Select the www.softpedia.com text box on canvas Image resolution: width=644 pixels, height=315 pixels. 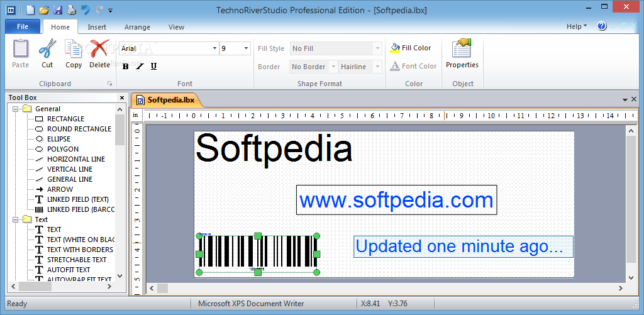[x=396, y=200]
